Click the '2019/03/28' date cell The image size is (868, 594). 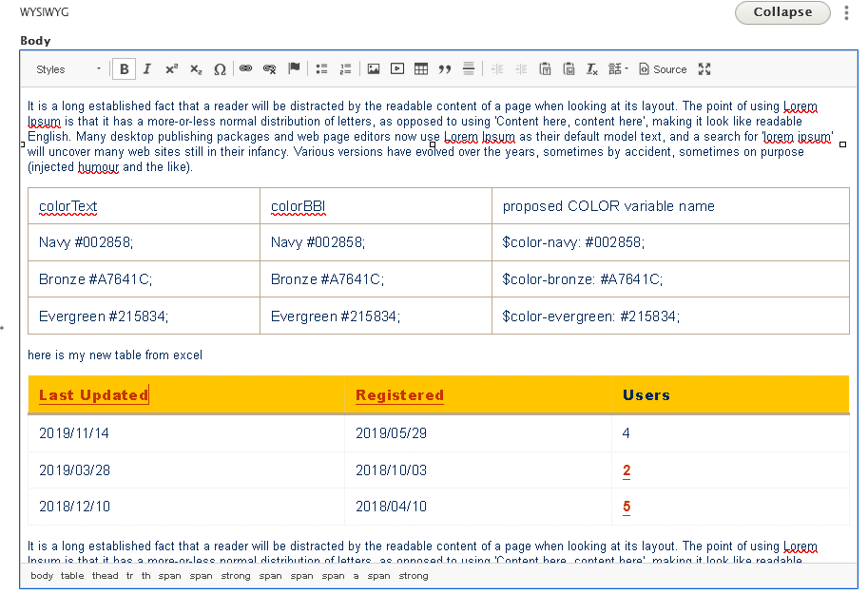[x=186, y=470]
